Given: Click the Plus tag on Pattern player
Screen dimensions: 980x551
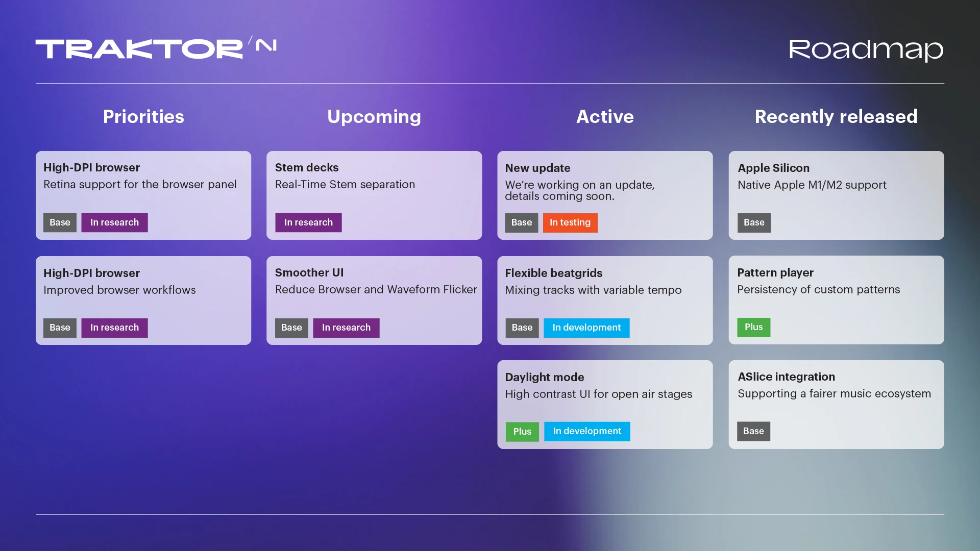Looking at the screenshot, I should pos(753,327).
